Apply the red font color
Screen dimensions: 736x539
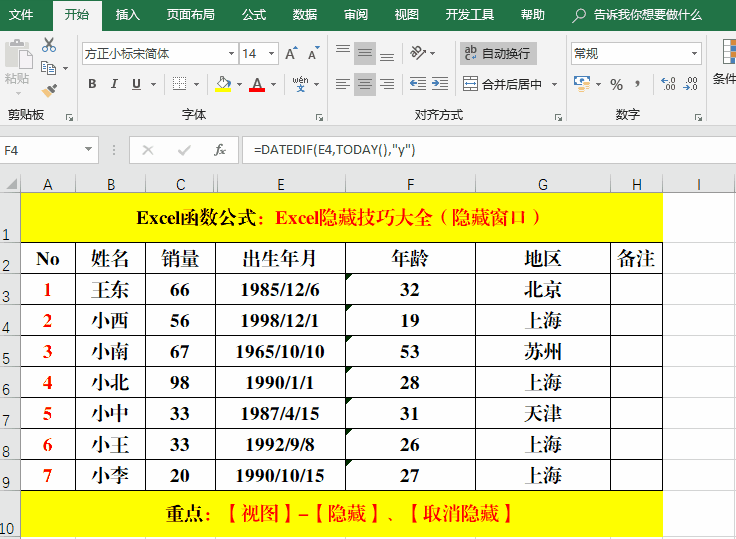coord(257,84)
